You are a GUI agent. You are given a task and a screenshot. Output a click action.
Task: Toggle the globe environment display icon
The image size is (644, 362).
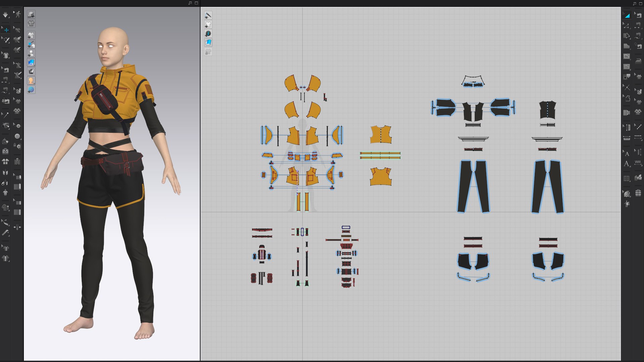click(x=31, y=90)
